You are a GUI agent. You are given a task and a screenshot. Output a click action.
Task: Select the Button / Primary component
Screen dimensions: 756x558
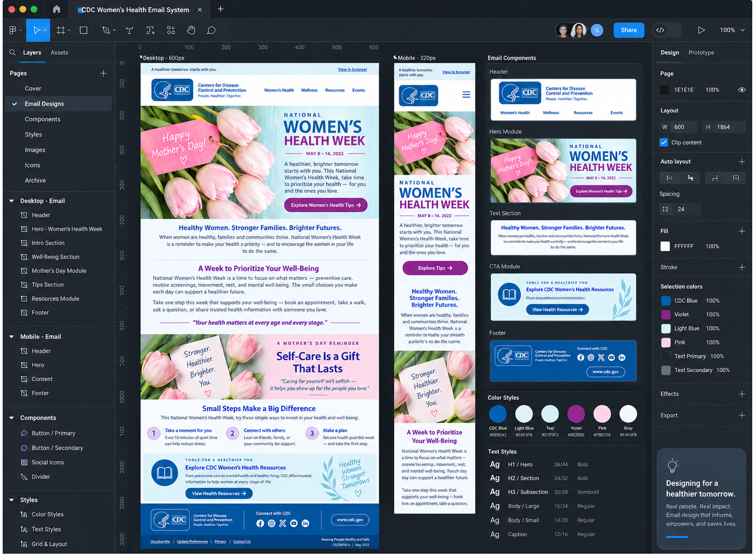click(54, 433)
